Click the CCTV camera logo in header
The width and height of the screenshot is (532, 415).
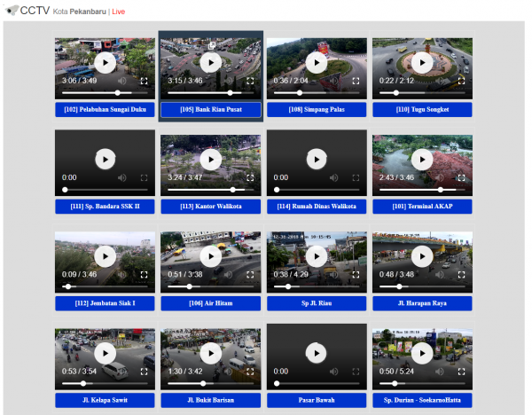point(11,10)
